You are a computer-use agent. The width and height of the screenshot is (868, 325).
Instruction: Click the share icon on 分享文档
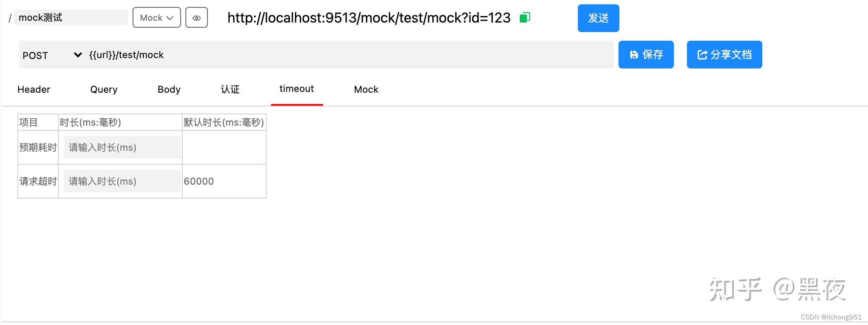(x=702, y=55)
